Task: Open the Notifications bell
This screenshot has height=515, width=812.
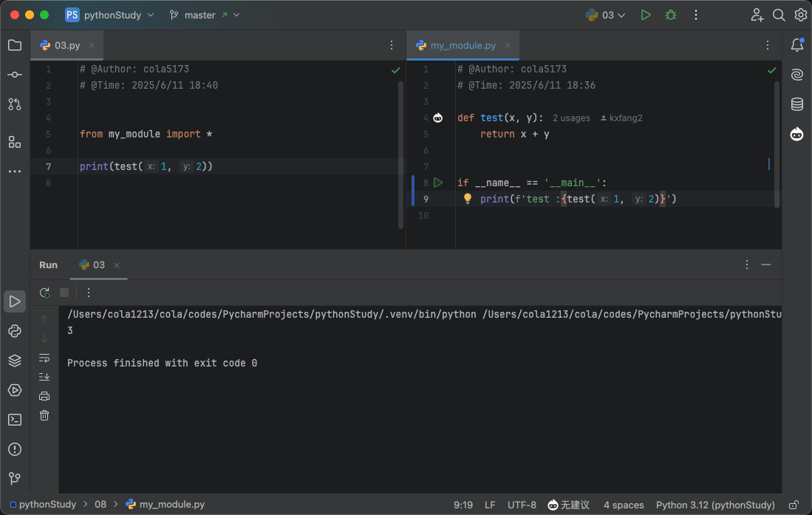Action: point(797,45)
